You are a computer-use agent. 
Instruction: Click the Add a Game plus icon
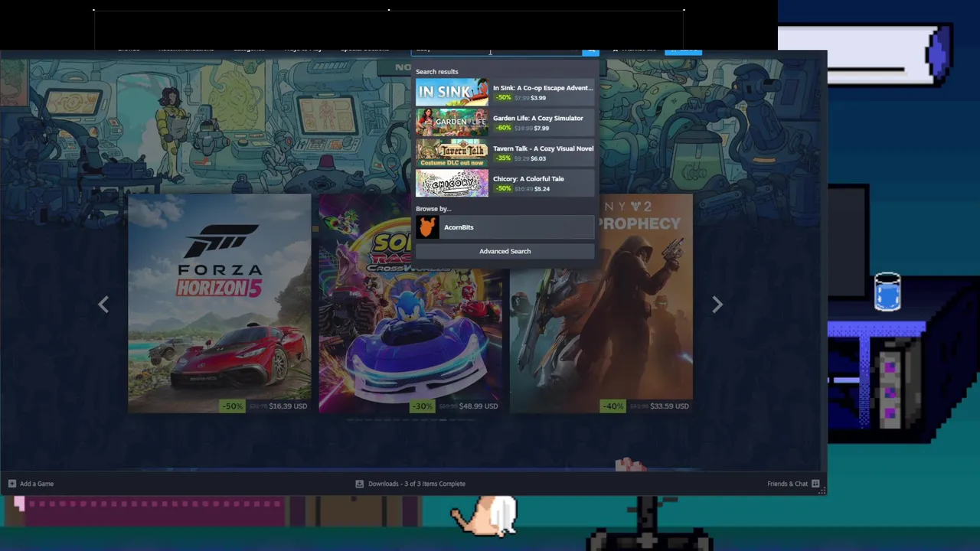tap(11, 484)
